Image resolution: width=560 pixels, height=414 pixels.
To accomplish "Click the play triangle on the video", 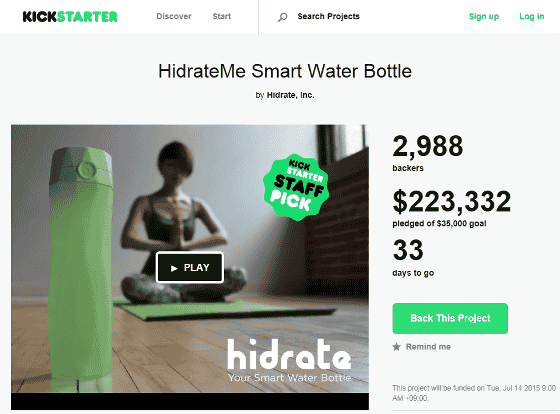I will [174, 268].
